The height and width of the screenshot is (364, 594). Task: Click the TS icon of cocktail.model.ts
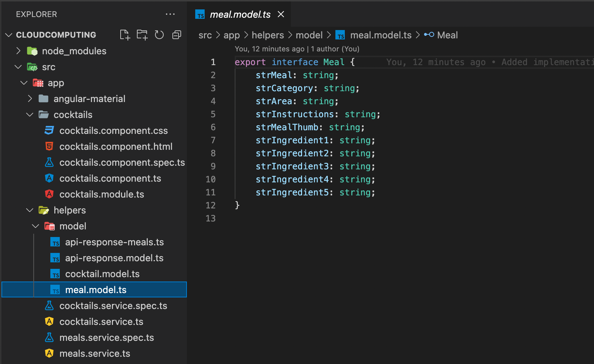(55, 274)
